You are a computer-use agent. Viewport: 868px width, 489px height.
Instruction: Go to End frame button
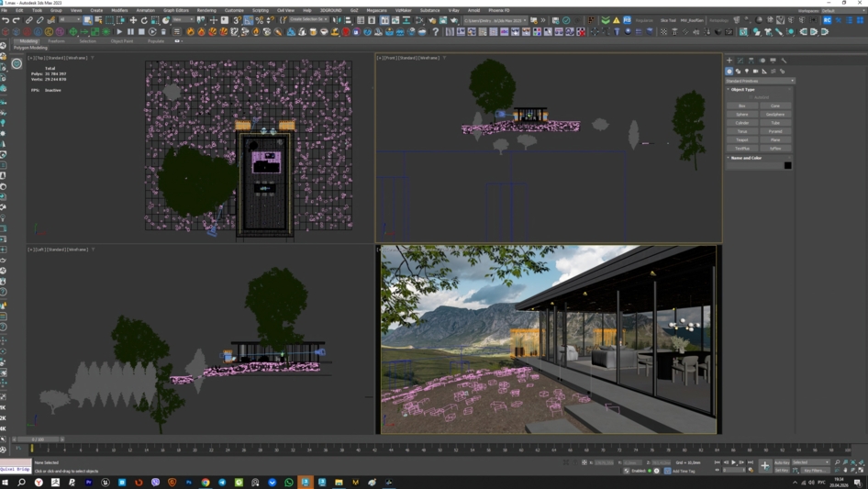[751, 462]
